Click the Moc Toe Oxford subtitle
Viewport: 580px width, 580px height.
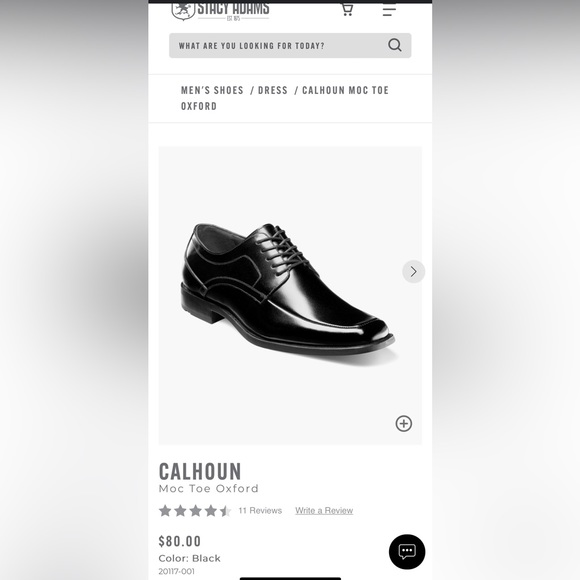[x=209, y=489]
